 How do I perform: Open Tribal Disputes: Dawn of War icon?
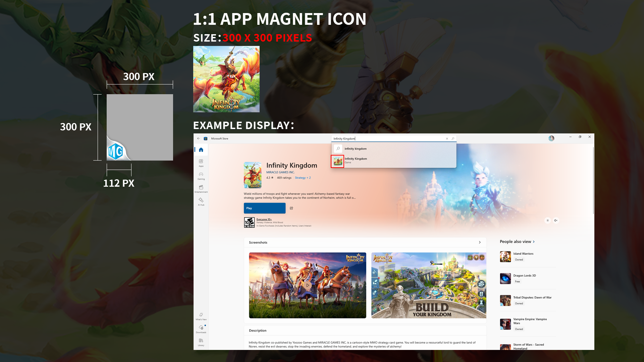click(505, 300)
